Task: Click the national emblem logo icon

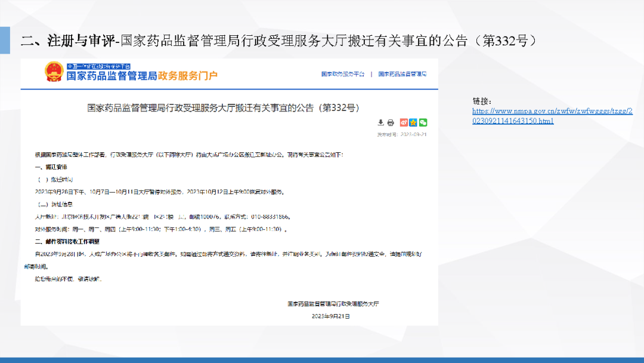Action: (53, 72)
